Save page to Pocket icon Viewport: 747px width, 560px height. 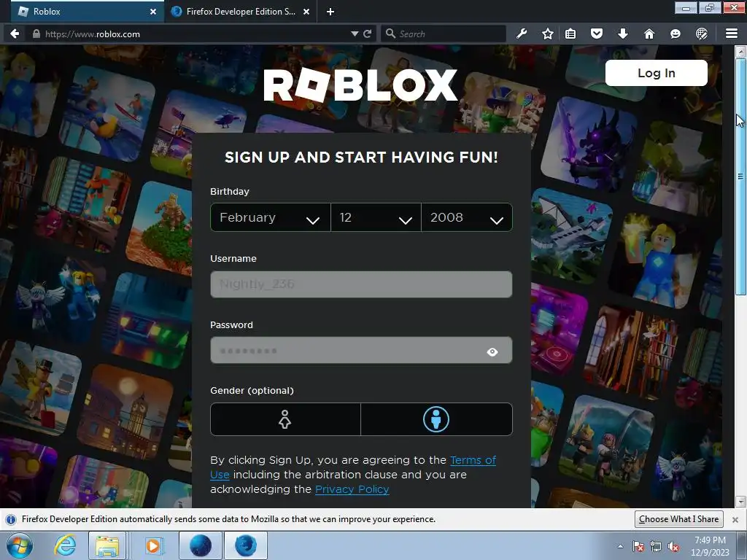(x=597, y=34)
